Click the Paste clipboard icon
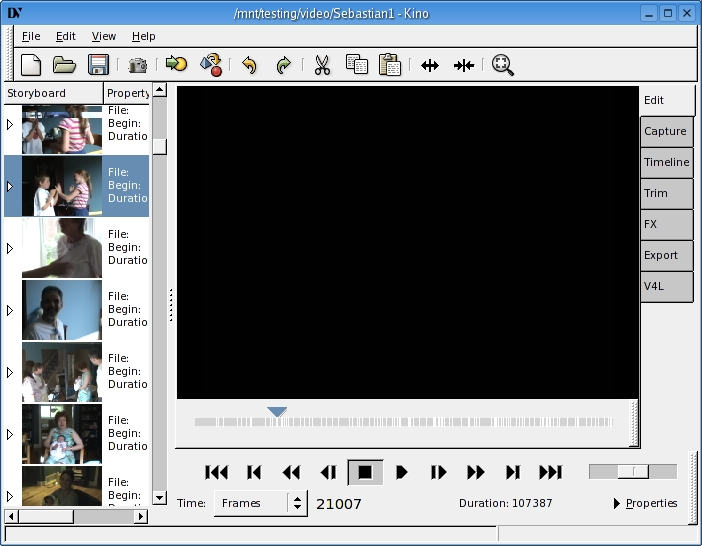The width and height of the screenshot is (702, 546). [x=390, y=65]
